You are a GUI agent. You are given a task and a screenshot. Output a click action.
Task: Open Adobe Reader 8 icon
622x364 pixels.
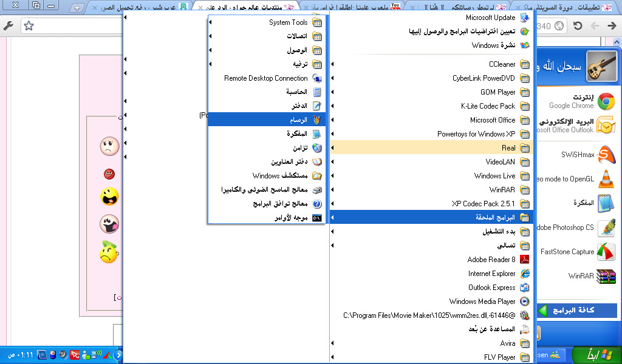(x=525, y=260)
